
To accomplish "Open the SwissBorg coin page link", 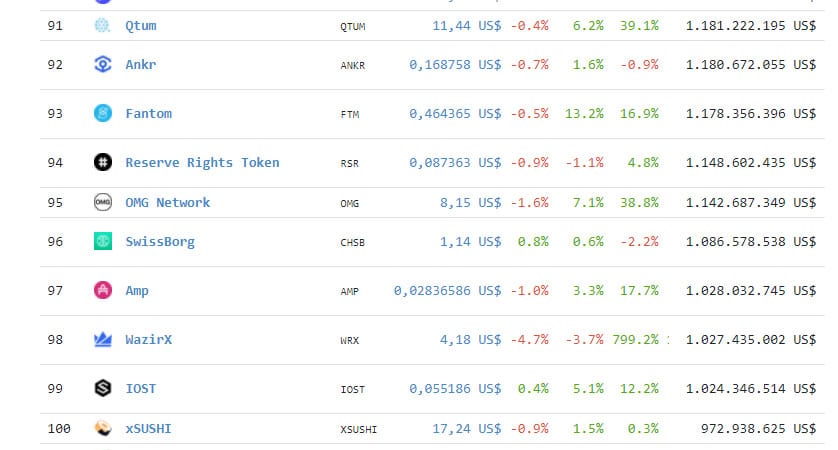I will 160,242.
